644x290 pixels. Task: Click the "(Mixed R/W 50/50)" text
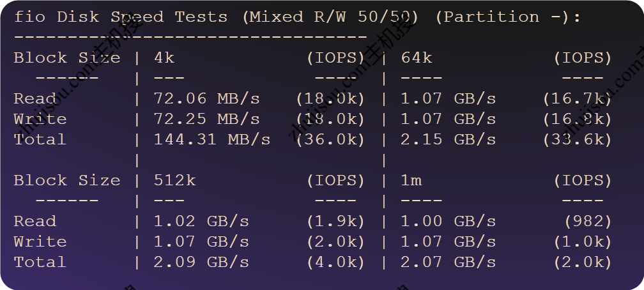point(330,17)
